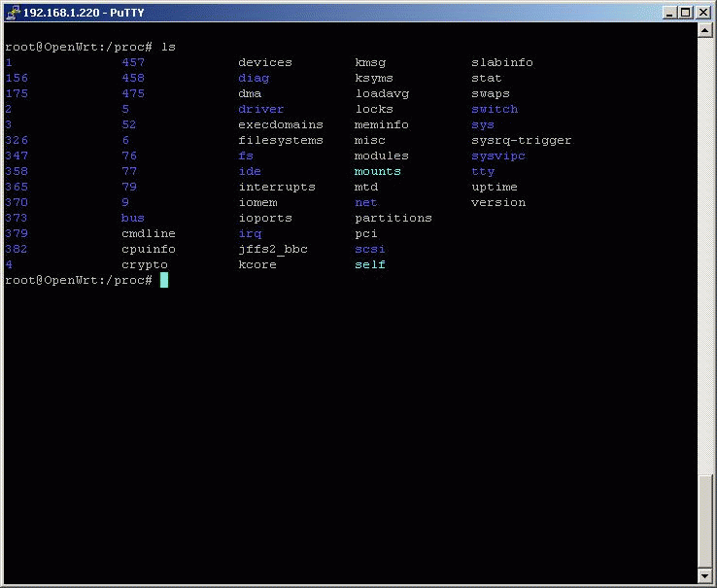Click the 'version' entry
The image size is (717, 588).
coord(498,202)
